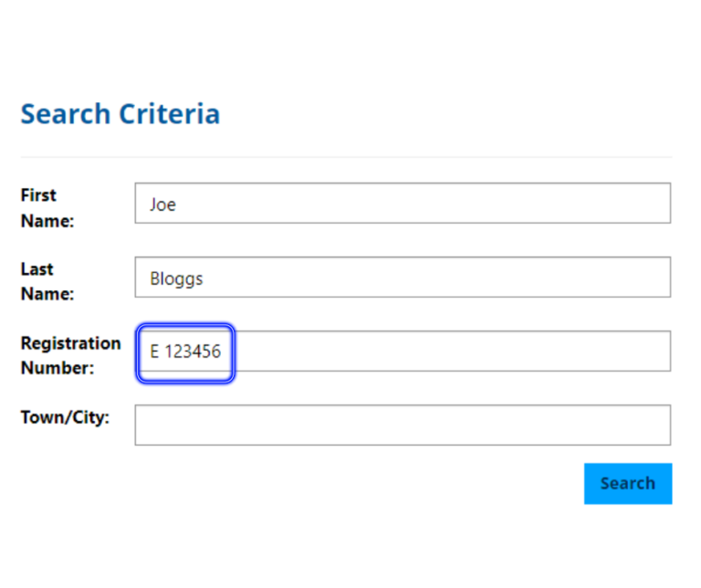
Task: Click the digits 123456 in the registration field
Action: click(193, 352)
